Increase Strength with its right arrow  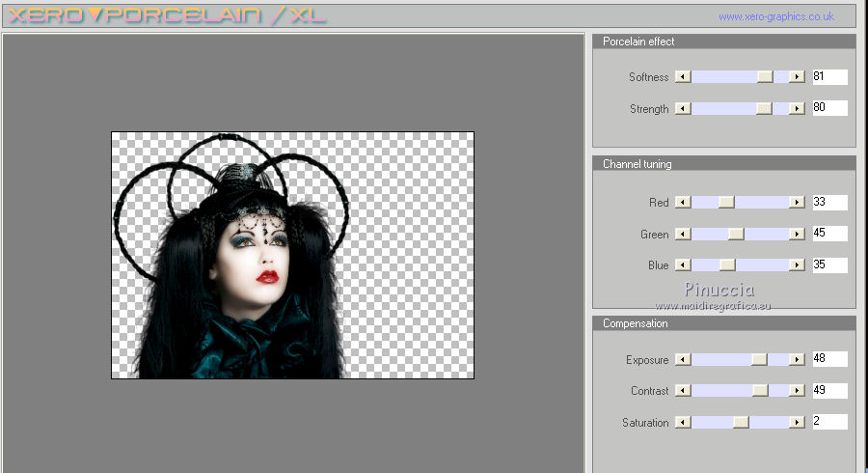tap(797, 108)
